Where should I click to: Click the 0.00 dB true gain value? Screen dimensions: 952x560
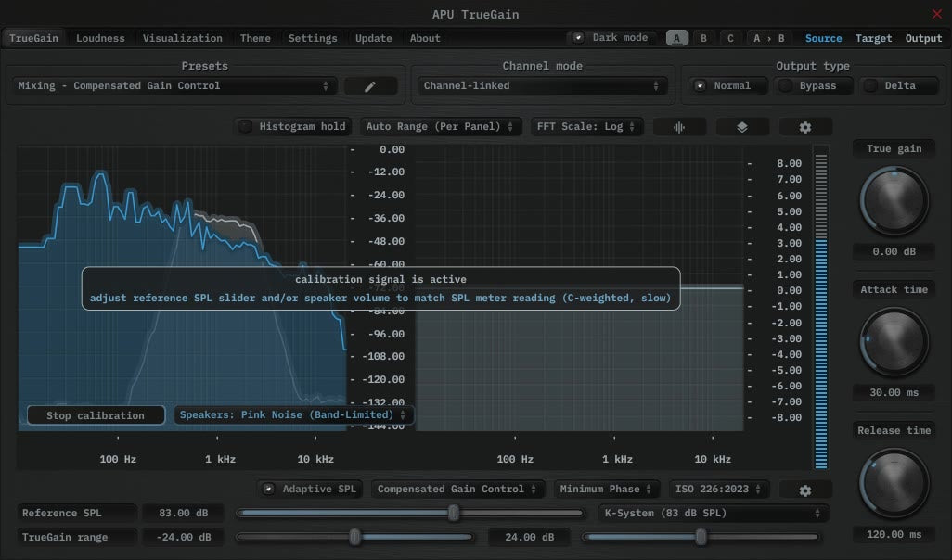pyautogui.click(x=894, y=251)
